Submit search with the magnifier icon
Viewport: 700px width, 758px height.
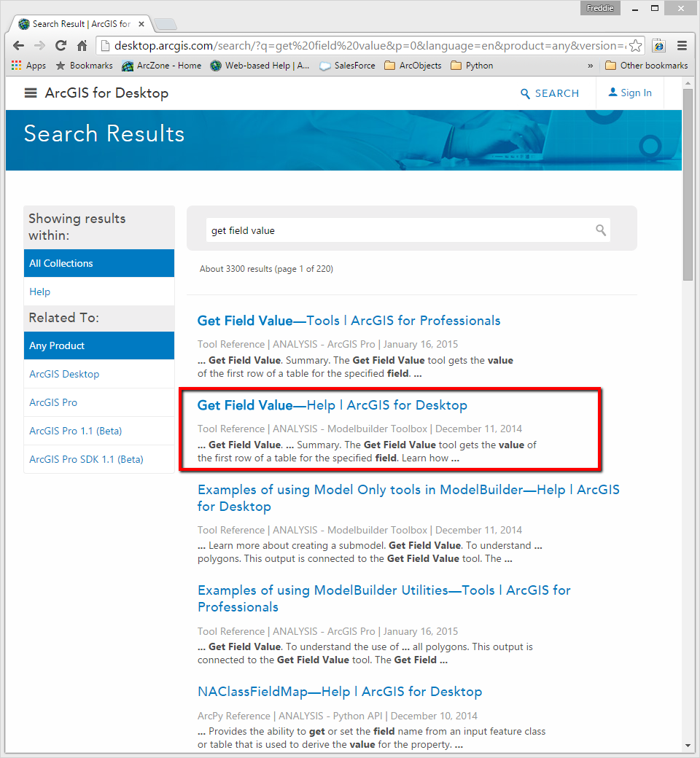tap(601, 230)
